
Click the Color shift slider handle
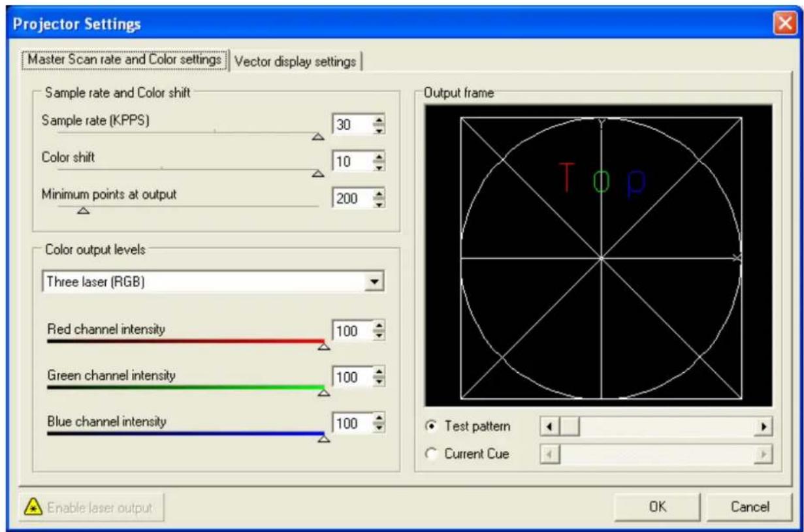[317, 173]
